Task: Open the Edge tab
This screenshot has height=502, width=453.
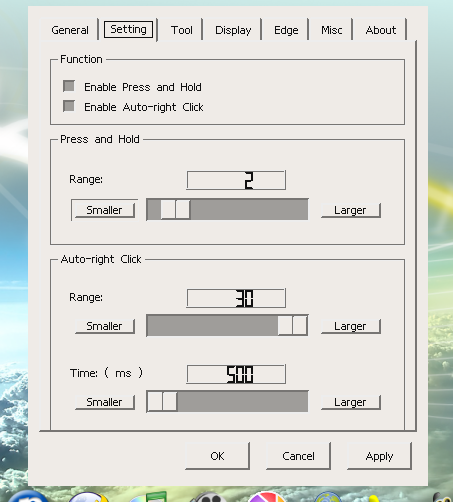Action: [286, 30]
